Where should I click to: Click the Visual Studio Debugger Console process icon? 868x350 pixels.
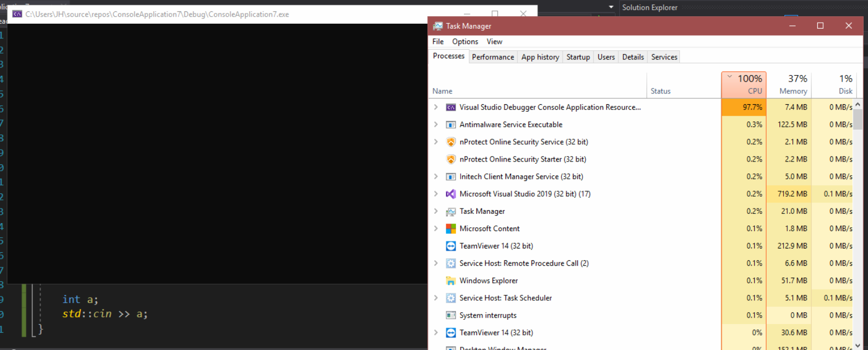click(450, 107)
